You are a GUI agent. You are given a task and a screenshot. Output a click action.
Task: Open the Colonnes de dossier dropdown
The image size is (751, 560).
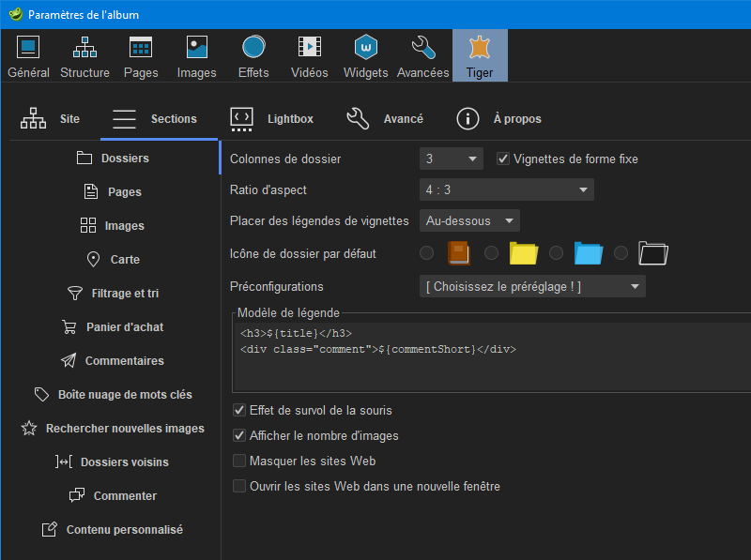pyautogui.click(x=451, y=159)
